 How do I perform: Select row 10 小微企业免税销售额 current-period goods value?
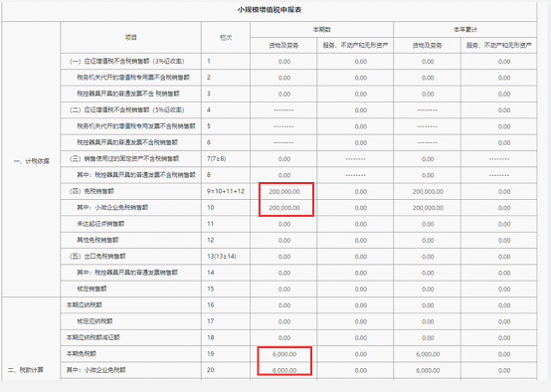(283, 208)
